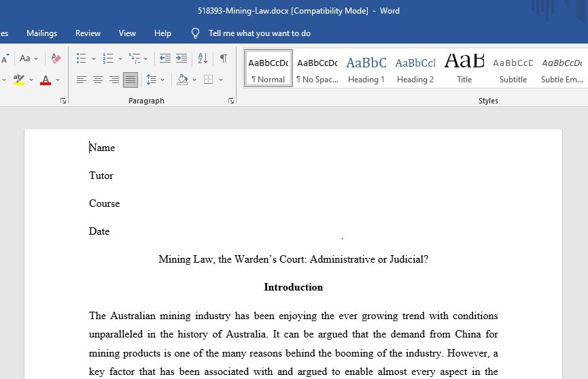
Task: Open the font color dropdown arrow
Action: pyautogui.click(x=58, y=80)
